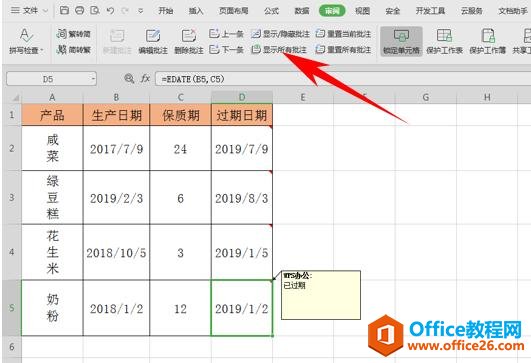The width and height of the screenshot is (531, 363).
Task: Toggle 显示/隐藏批注
Action: coord(280,34)
